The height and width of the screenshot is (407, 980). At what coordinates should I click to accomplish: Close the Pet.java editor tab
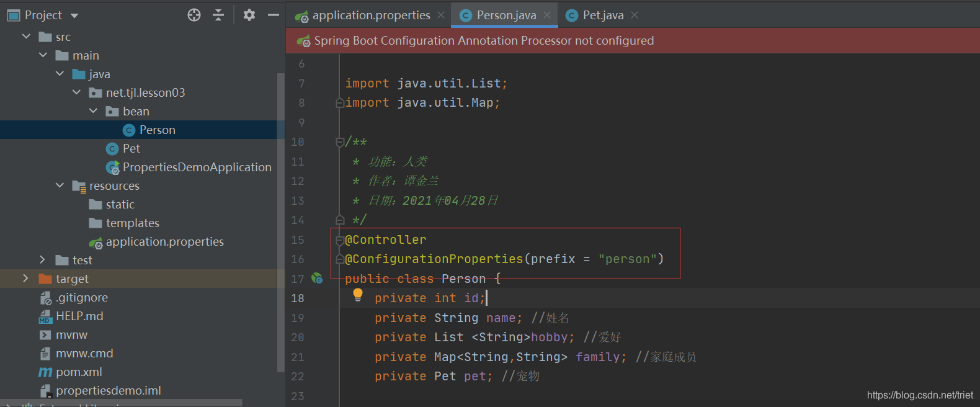pos(635,15)
